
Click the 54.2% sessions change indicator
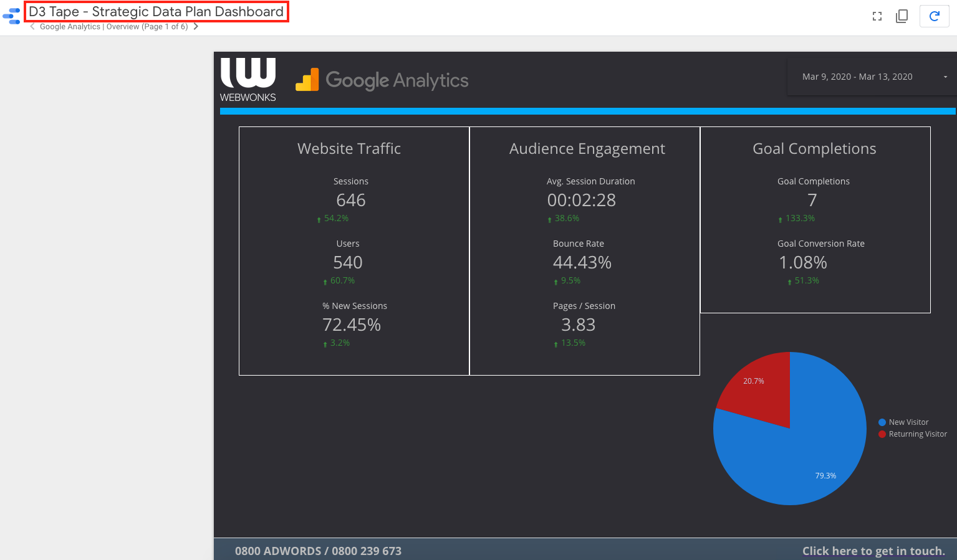pos(332,219)
